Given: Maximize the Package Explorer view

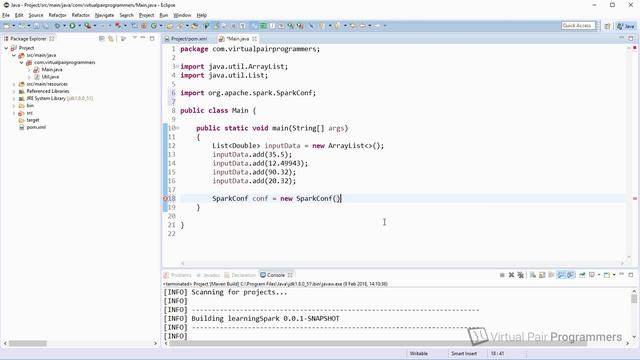Looking at the screenshot, I should (152, 38).
